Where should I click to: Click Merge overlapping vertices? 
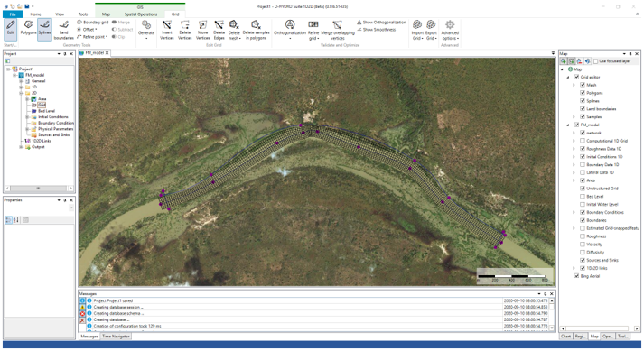pyautogui.click(x=338, y=30)
